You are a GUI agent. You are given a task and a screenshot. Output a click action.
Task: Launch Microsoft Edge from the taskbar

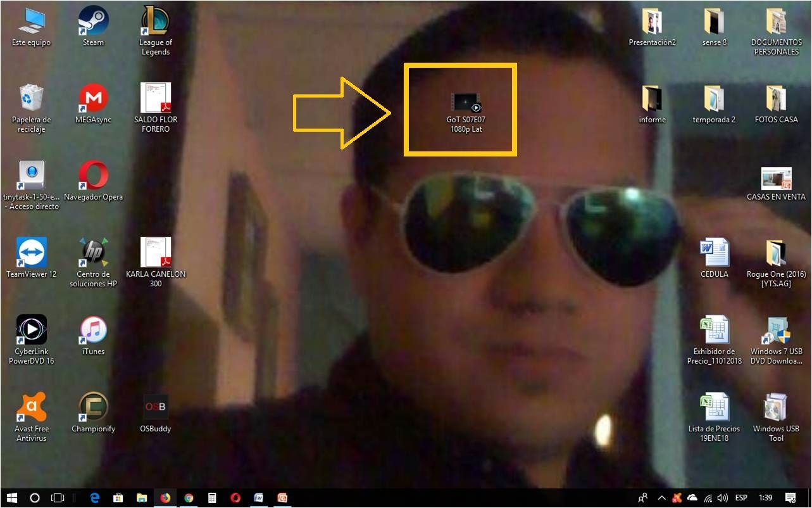pyautogui.click(x=95, y=498)
